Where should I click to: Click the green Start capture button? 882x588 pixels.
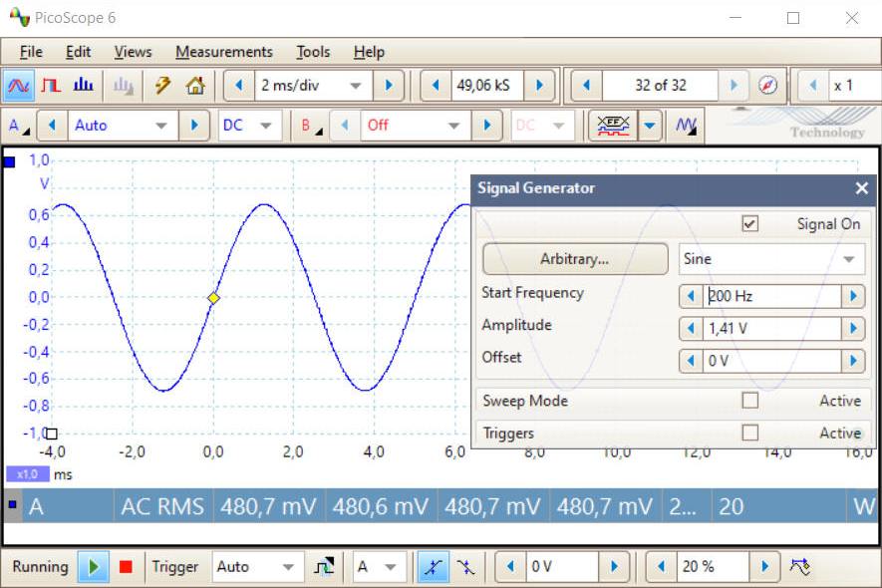[x=94, y=567]
